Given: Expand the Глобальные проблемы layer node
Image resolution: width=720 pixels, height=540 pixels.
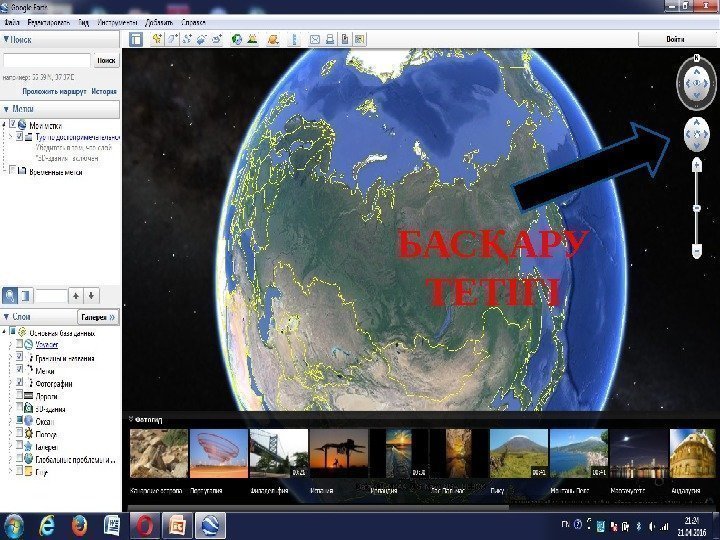Looking at the screenshot, I should pos(11,459).
